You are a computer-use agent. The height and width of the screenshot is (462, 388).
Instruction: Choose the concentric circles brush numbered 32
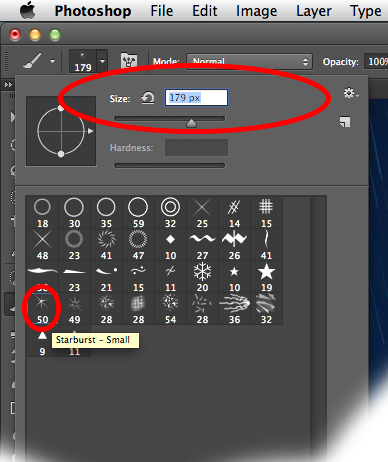tap(170, 213)
